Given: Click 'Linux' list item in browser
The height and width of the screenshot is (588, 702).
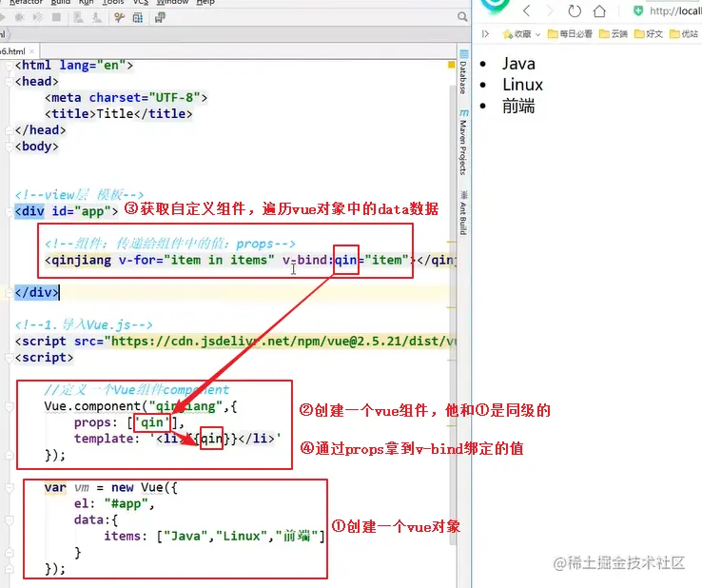Looking at the screenshot, I should point(522,85).
